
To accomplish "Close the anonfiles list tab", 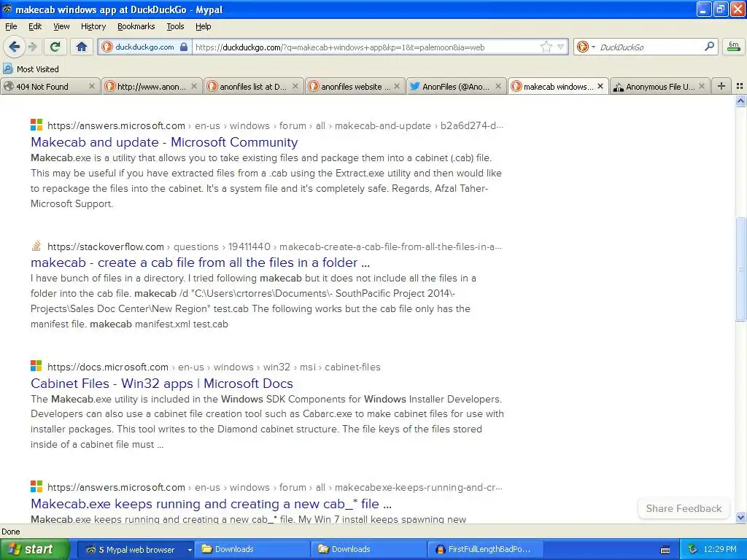I will (295, 86).
